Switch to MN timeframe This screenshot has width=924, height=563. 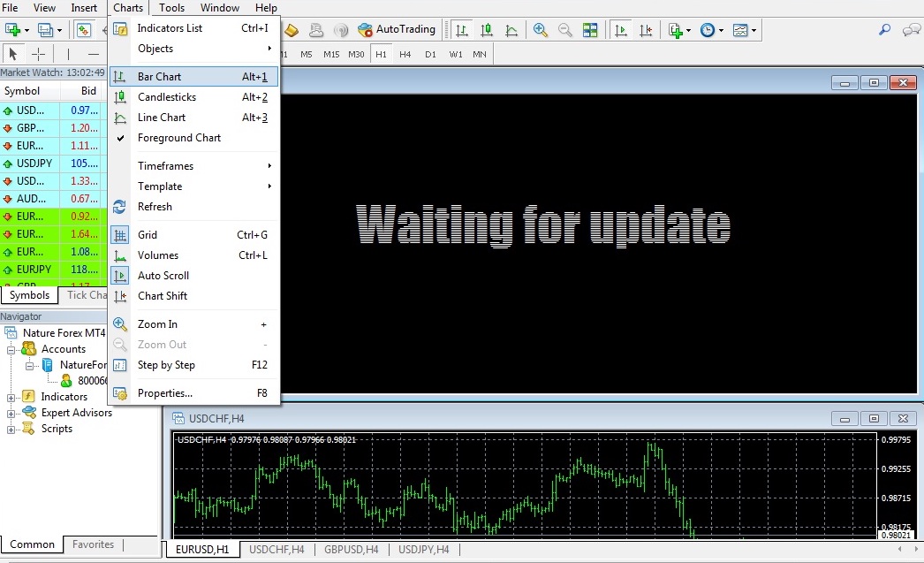[x=480, y=54]
